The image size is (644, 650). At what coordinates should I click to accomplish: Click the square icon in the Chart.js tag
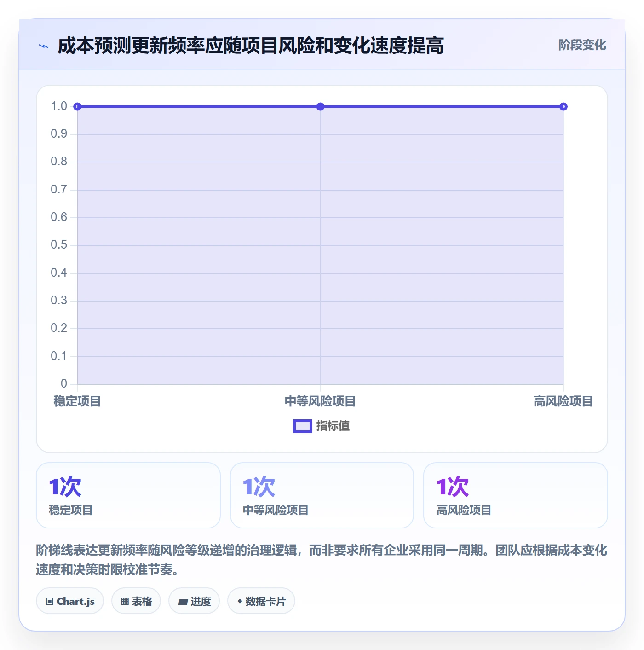50,602
